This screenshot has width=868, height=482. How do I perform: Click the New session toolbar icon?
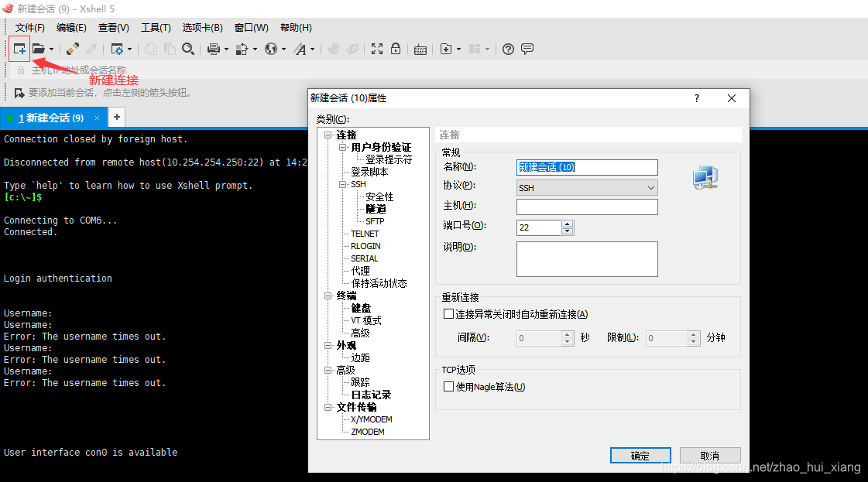tap(19, 50)
